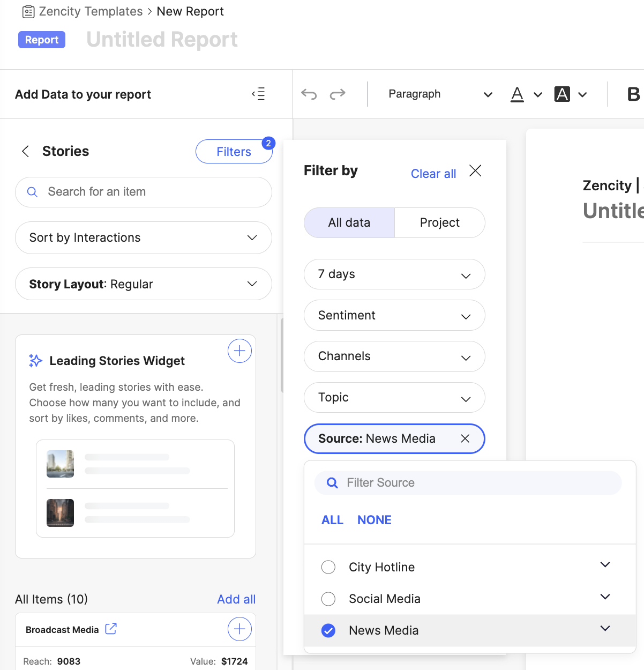Toggle bold formatting
The width and height of the screenshot is (644, 670).
pyautogui.click(x=633, y=94)
